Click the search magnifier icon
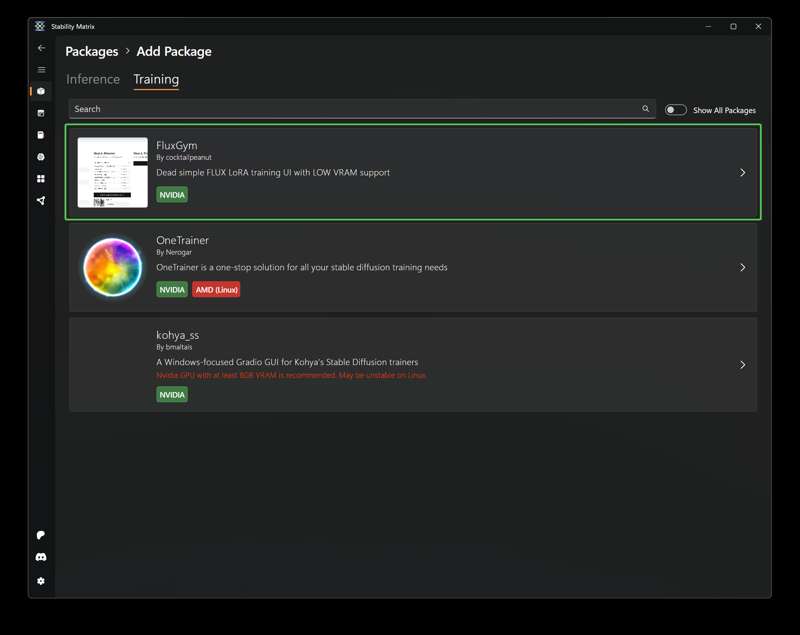 pyautogui.click(x=646, y=109)
